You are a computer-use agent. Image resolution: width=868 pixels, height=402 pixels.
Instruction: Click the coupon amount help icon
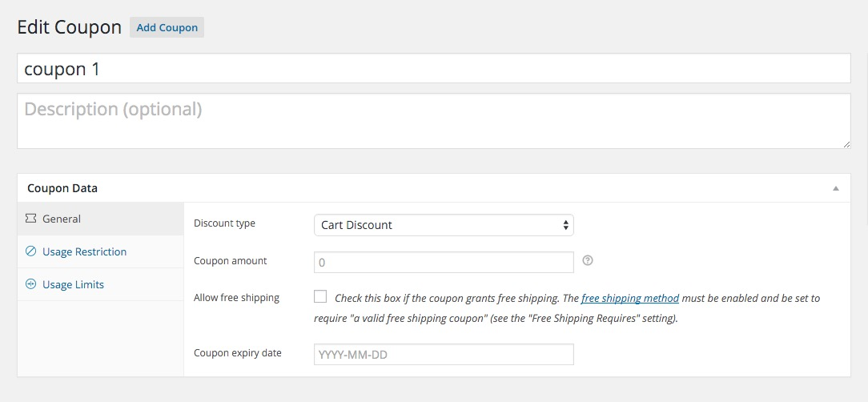pos(588,260)
